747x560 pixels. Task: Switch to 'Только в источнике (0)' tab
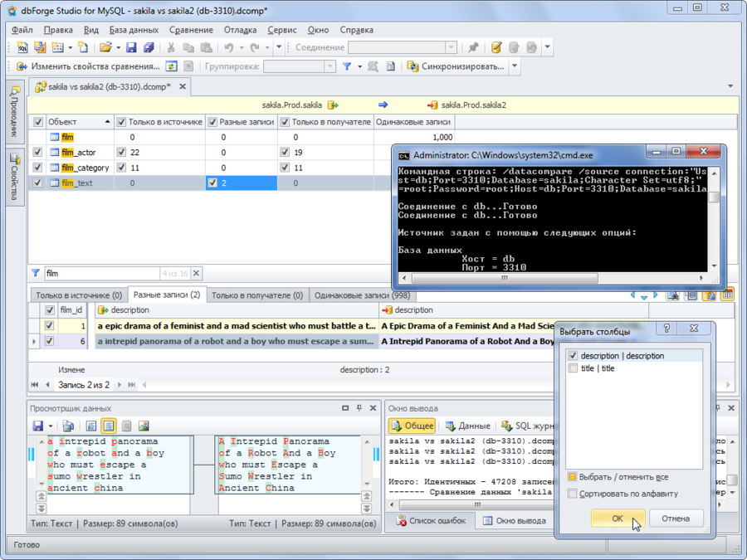point(79,295)
